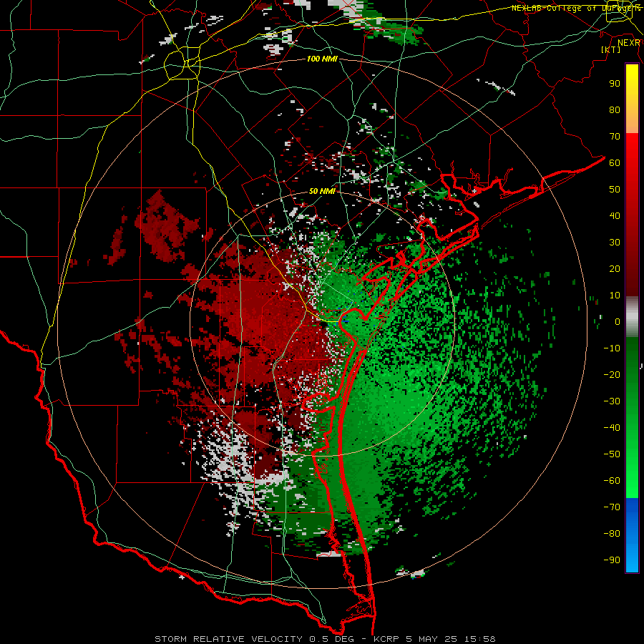This screenshot has height=644, width=644.
Task: Click the "100 NMI" range ring label
Action: pyautogui.click(x=322, y=59)
